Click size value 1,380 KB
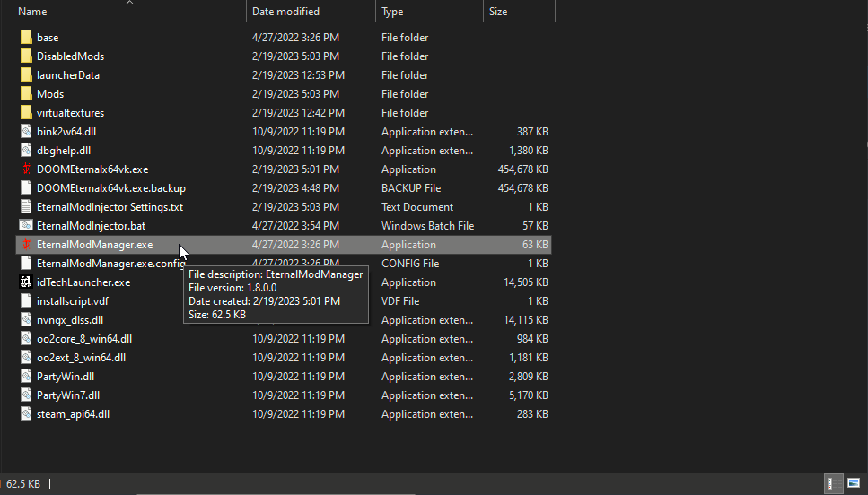 point(528,151)
